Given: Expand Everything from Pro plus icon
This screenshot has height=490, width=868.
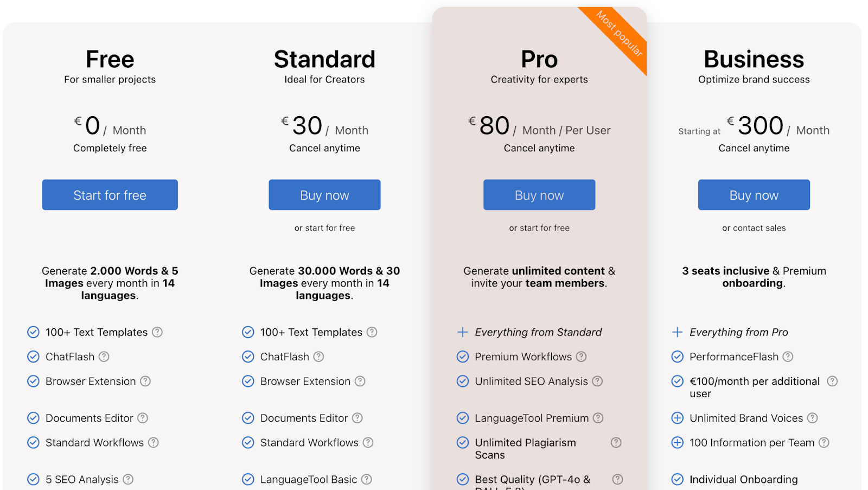Looking at the screenshot, I should [x=678, y=332].
